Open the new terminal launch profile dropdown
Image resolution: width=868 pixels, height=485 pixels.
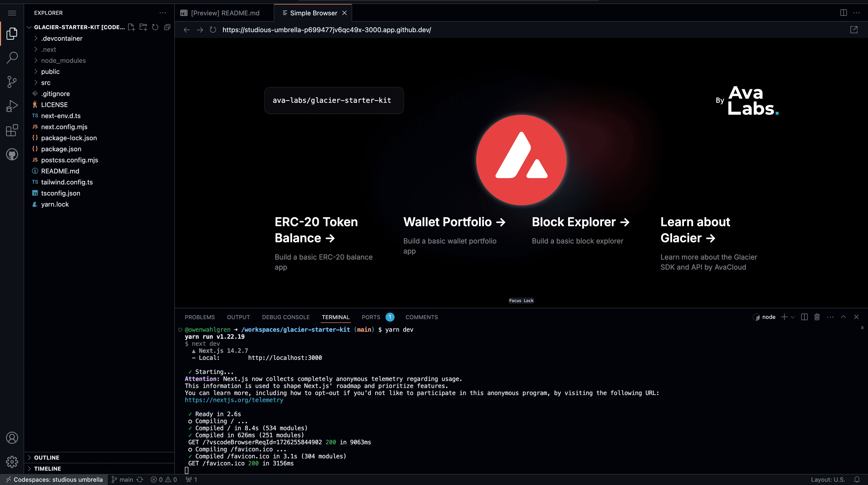pyautogui.click(x=793, y=317)
